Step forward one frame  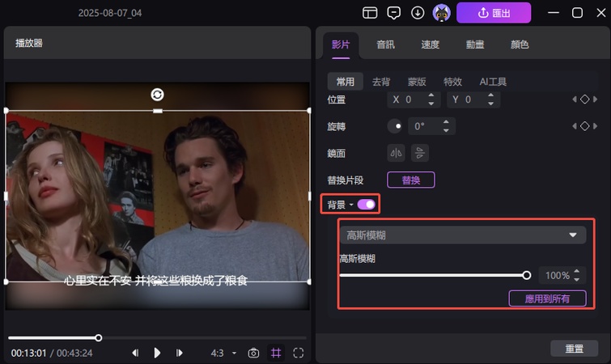pos(179,353)
